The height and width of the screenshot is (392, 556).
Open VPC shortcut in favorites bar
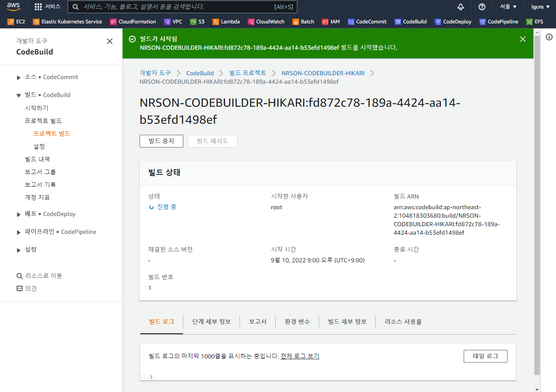pos(173,22)
